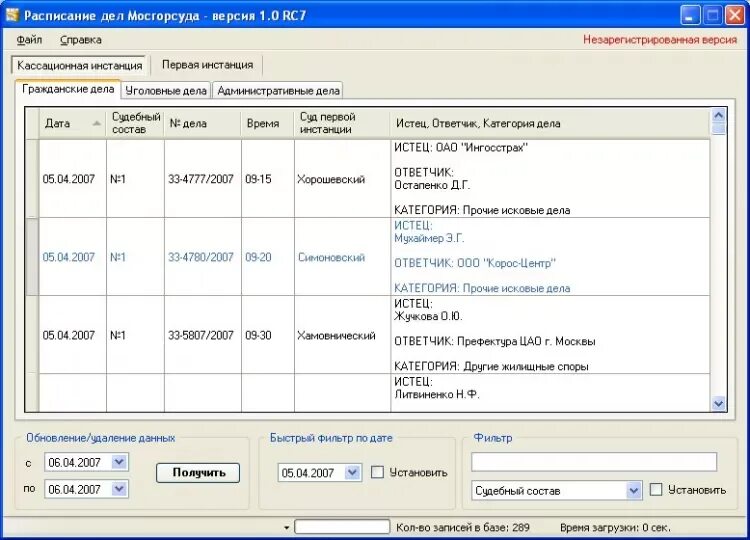Screen dimensions: 750x540
Task: Click table scrollbar up arrow
Action: [718, 115]
